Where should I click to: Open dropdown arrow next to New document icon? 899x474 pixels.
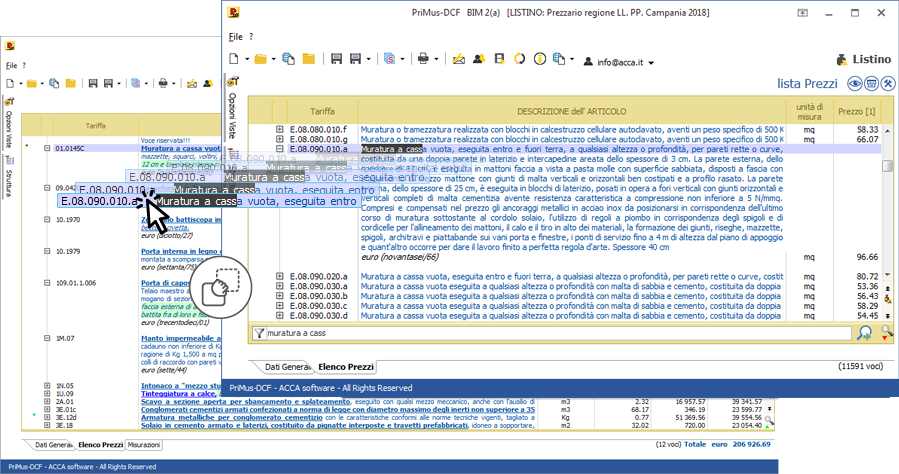point(247,60)
